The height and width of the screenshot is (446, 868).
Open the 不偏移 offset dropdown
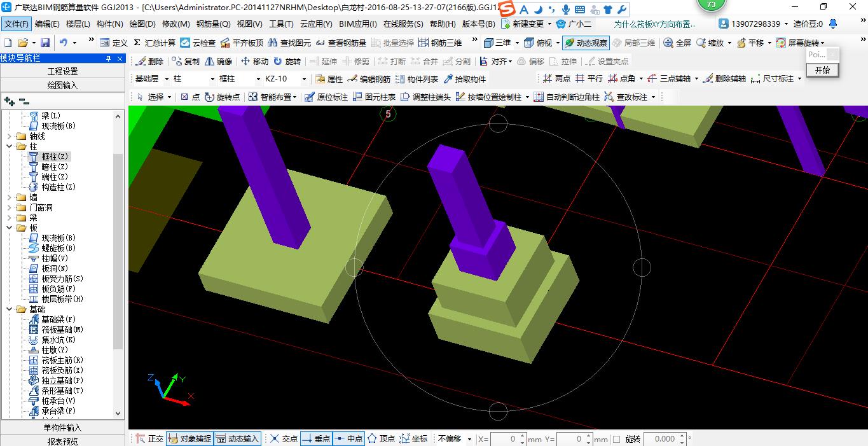tap(469, 439)
